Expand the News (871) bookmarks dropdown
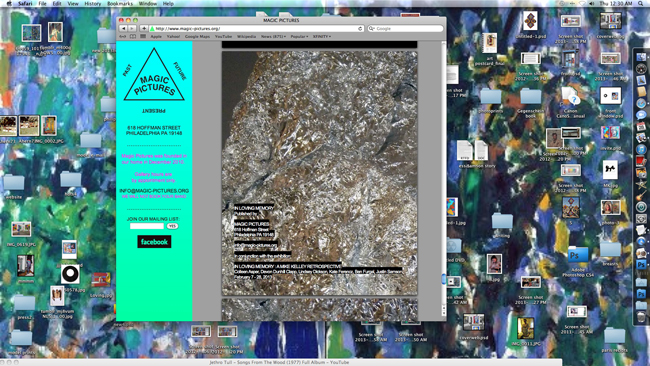The height and width of the screenshot is (366, 650). click(x=273, y=36)
